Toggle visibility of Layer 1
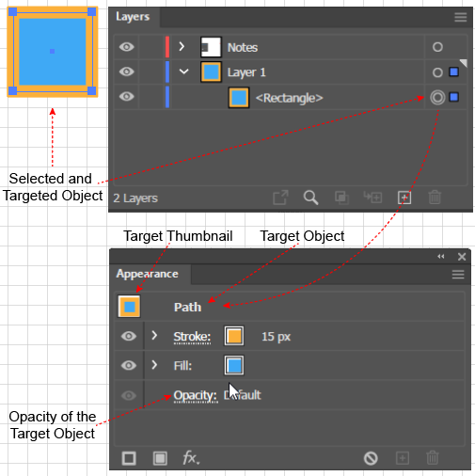475x476 pixels. coord(127,71)
